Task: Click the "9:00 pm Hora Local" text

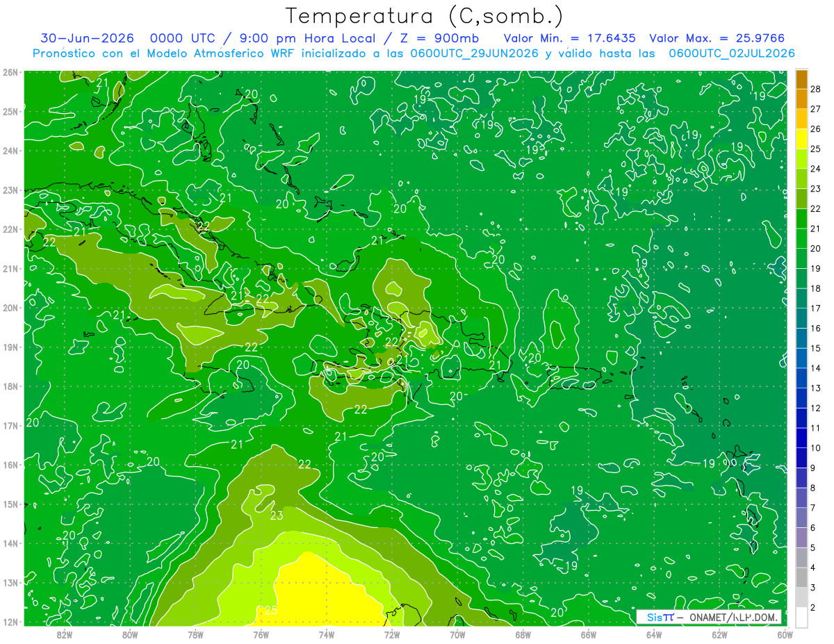Action: tap(308, 38)
